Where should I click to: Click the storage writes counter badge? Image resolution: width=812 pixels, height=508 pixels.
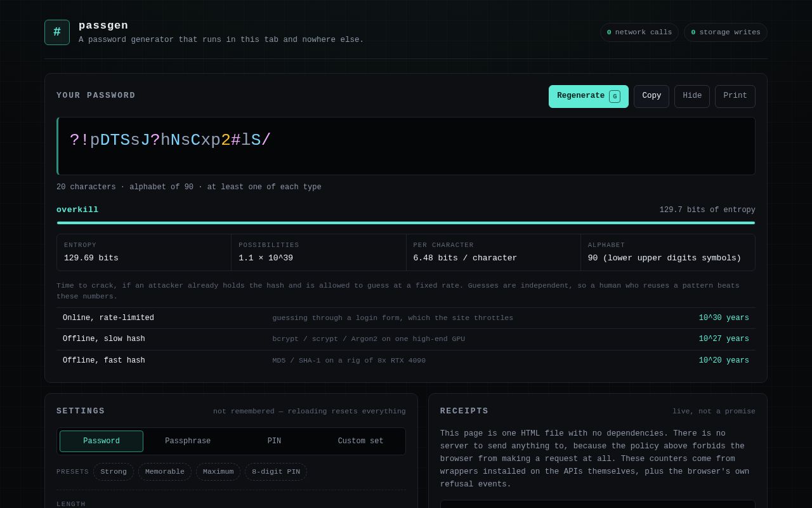pos(726,32)
